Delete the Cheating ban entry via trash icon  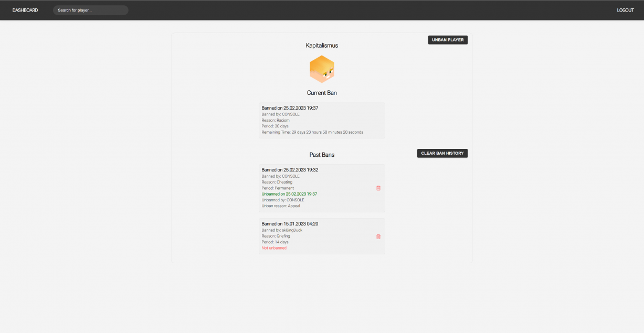click(x=378, y=188)
